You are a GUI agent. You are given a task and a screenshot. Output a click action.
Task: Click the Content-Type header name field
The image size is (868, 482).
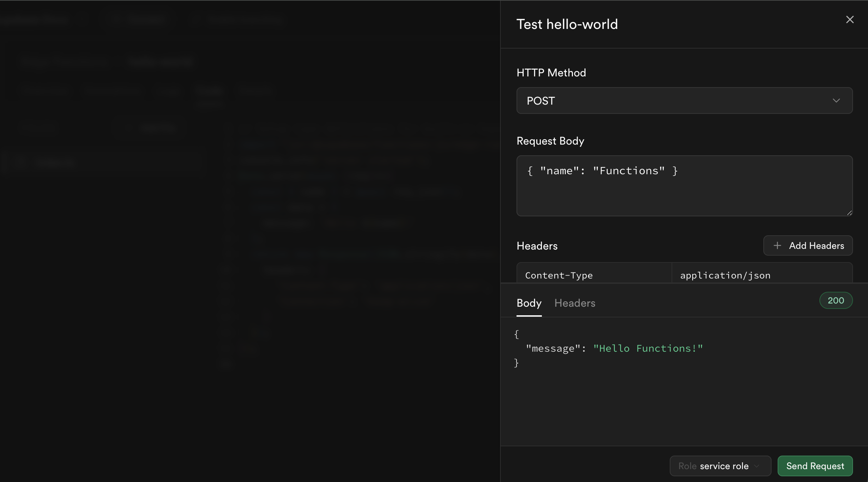coord(594,275)
